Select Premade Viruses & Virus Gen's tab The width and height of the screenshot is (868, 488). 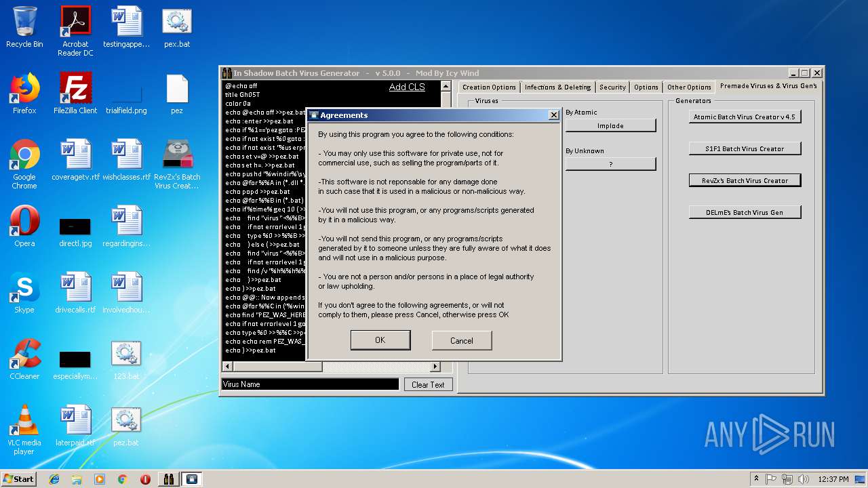[x=768, y=86]
